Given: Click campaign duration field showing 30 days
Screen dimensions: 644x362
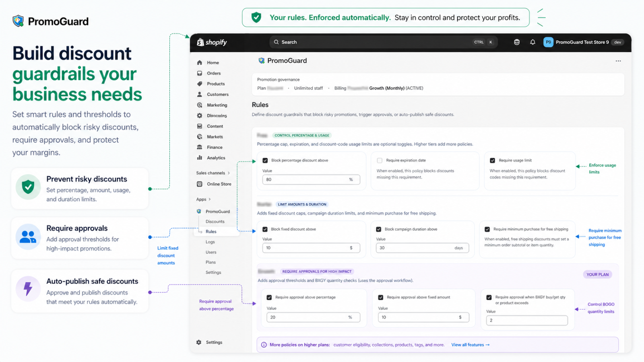Looking at the screenshot, I should point(423,248).
